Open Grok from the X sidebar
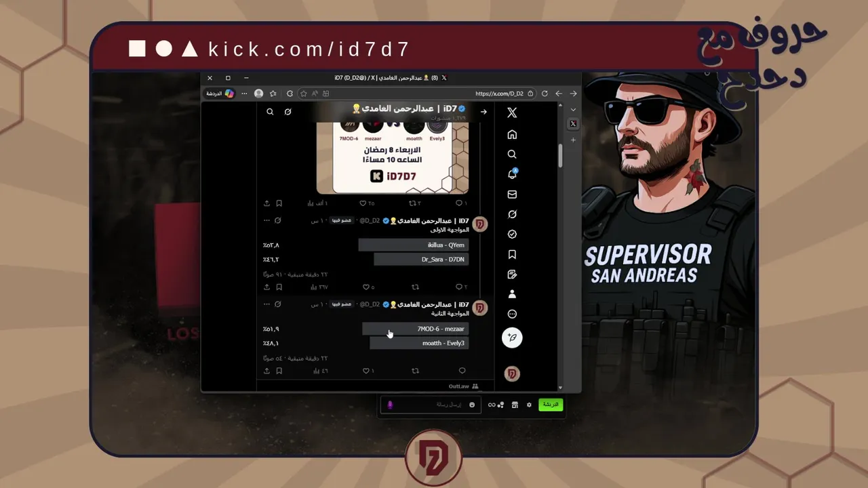868x488 pixels. (x=512, y=214)
